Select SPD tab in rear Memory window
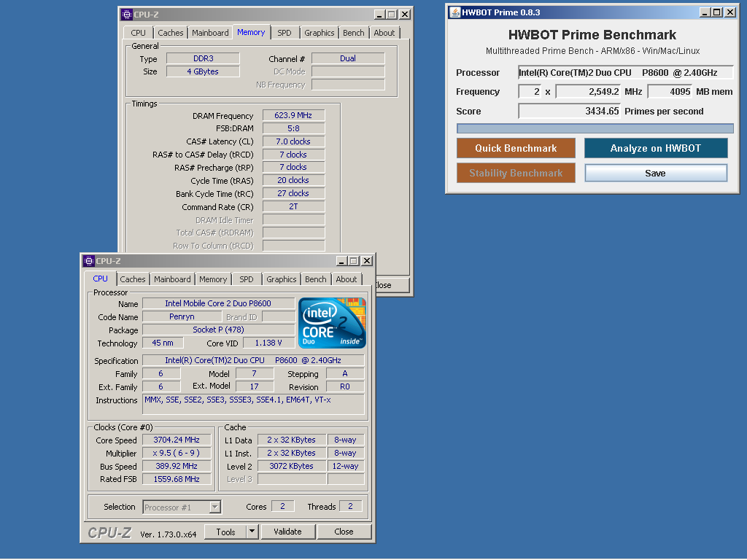 [285, 32]
